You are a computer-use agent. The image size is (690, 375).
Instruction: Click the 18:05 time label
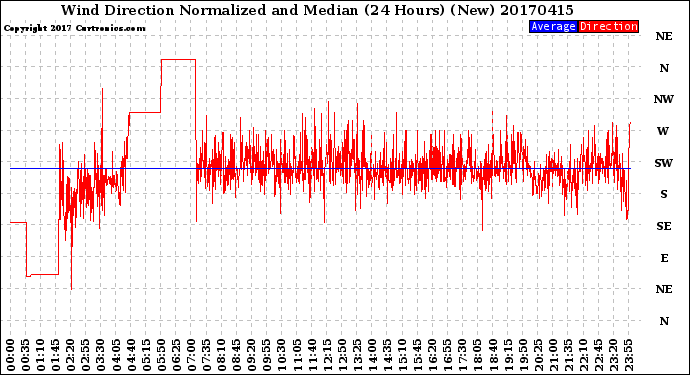coord(478,355)
